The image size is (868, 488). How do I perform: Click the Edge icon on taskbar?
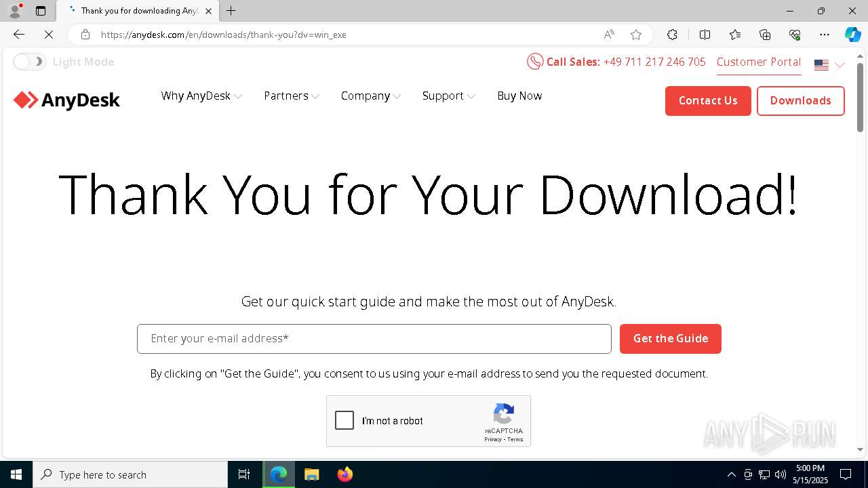pos(279,474)
